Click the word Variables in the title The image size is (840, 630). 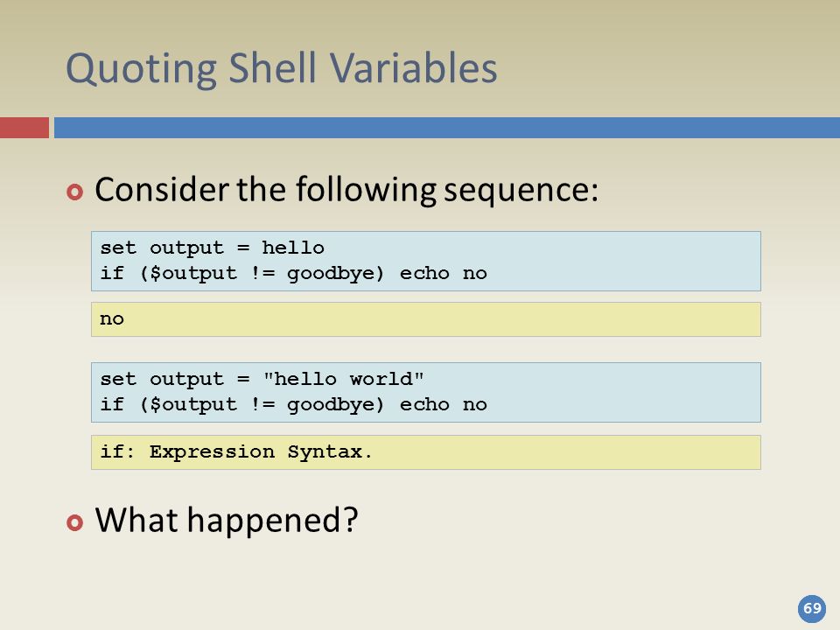(x=413, y=68)
